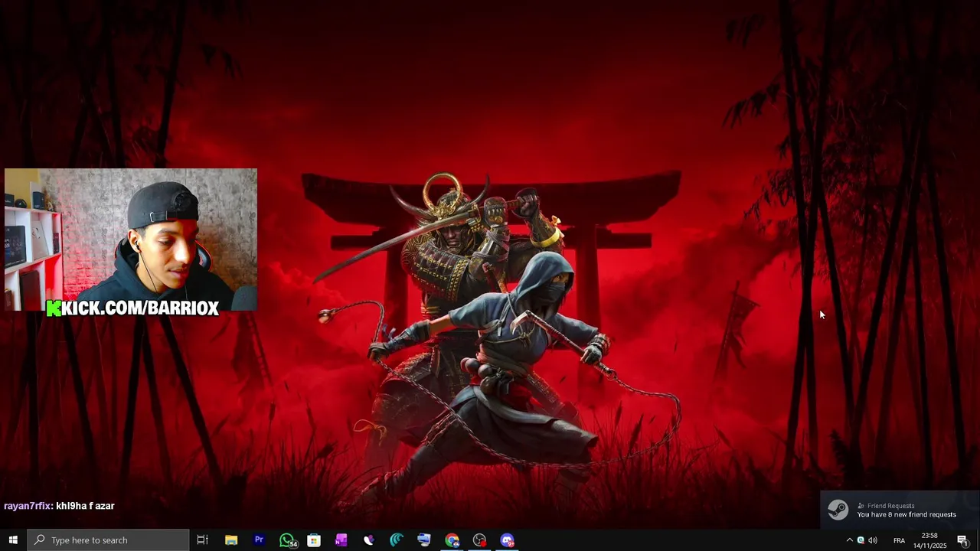Click the 'Friend Requests' notification title
The image size is (980, 551).
[x=890, y=506]
